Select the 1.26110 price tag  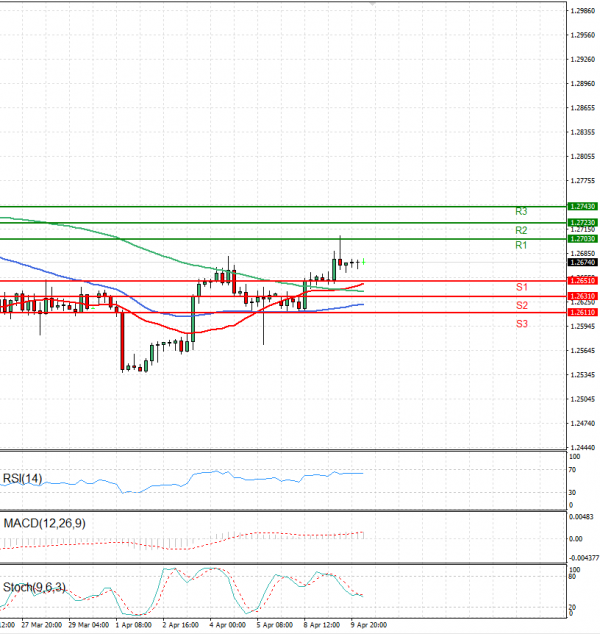pos(583,313)
